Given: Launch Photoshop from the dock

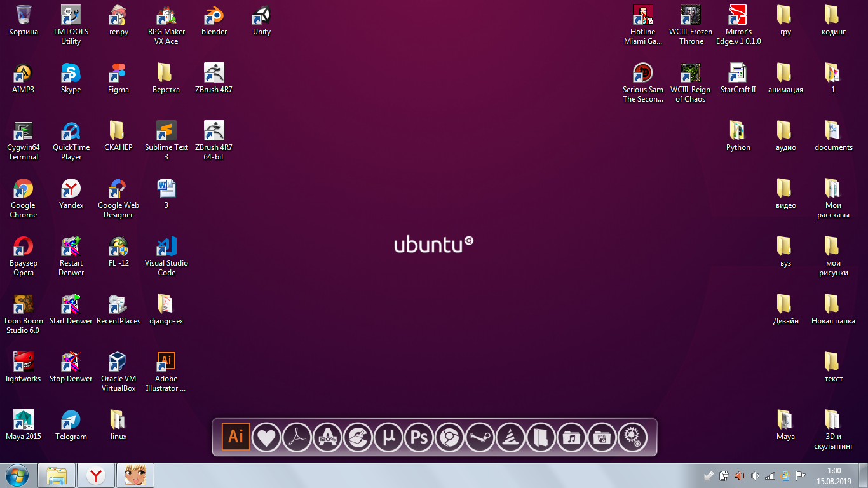Looking at the screenshot, I should [419, 437].
